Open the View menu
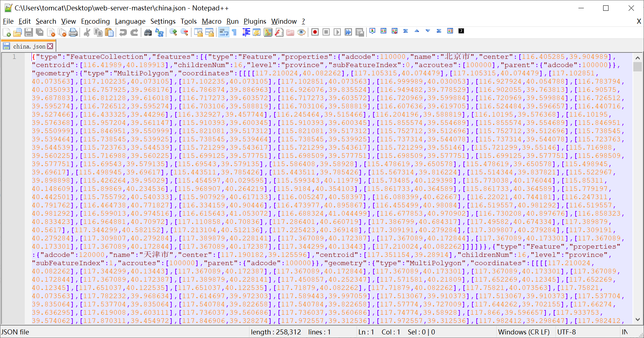This screenshot has height=338, width=644. (68, 22)
